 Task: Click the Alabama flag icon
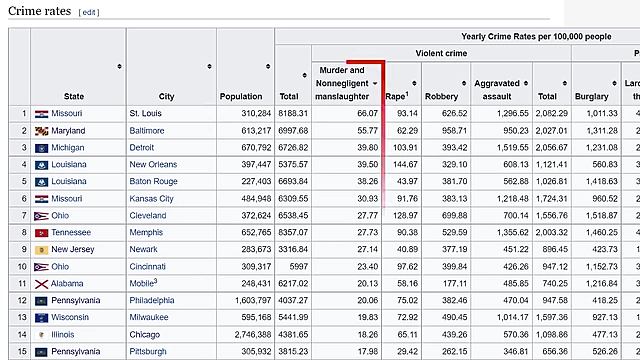click(41, 284)
